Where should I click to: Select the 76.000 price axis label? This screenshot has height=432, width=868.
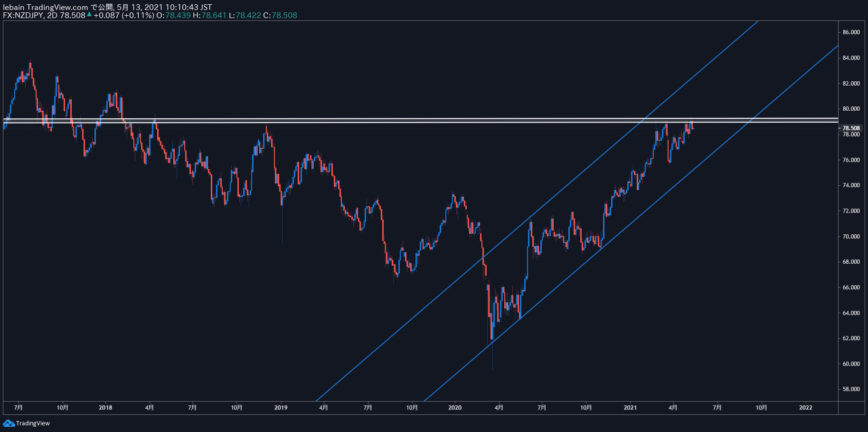pos(851,160)
